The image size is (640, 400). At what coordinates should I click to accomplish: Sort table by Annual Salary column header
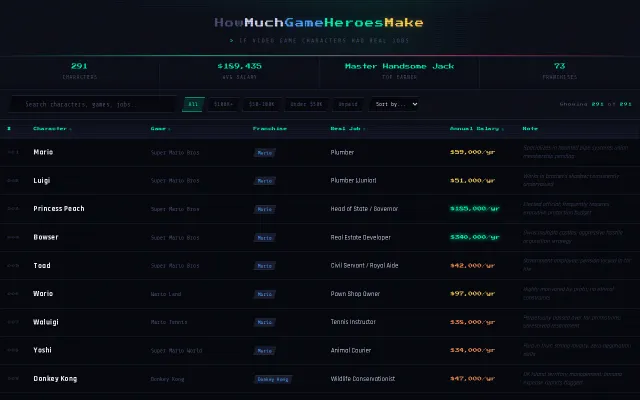476,129
